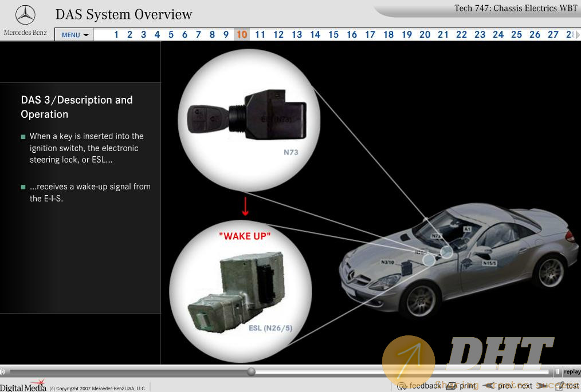Open the test link
The width and height of the screenshot is (581, 392).
(x=572, y=386)
